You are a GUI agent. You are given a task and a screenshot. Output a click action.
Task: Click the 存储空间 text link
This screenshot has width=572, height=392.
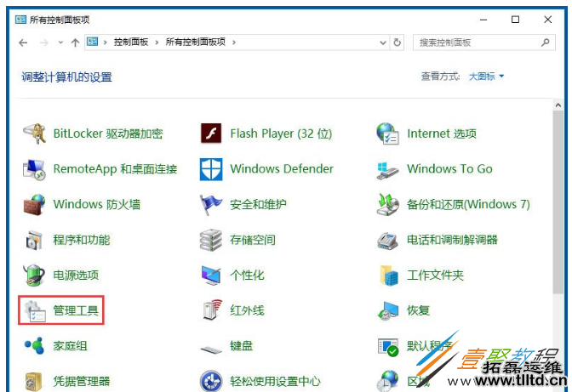point(253,240)
